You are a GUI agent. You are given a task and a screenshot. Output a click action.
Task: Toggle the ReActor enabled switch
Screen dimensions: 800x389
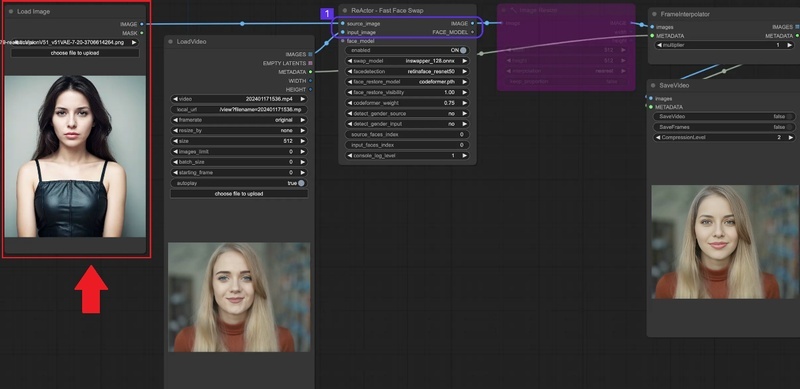(x=408, y=50)
